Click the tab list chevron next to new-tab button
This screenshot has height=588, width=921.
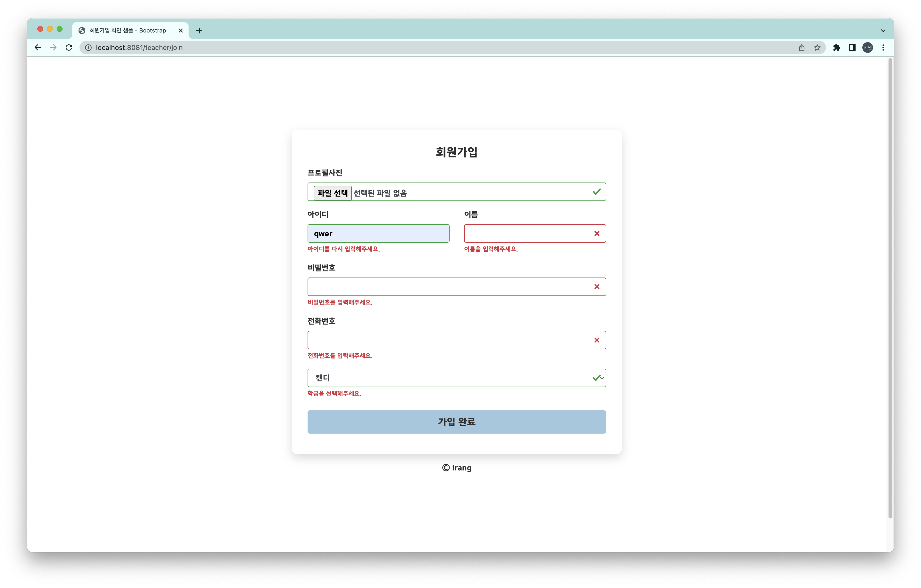(x=883, y=30)
